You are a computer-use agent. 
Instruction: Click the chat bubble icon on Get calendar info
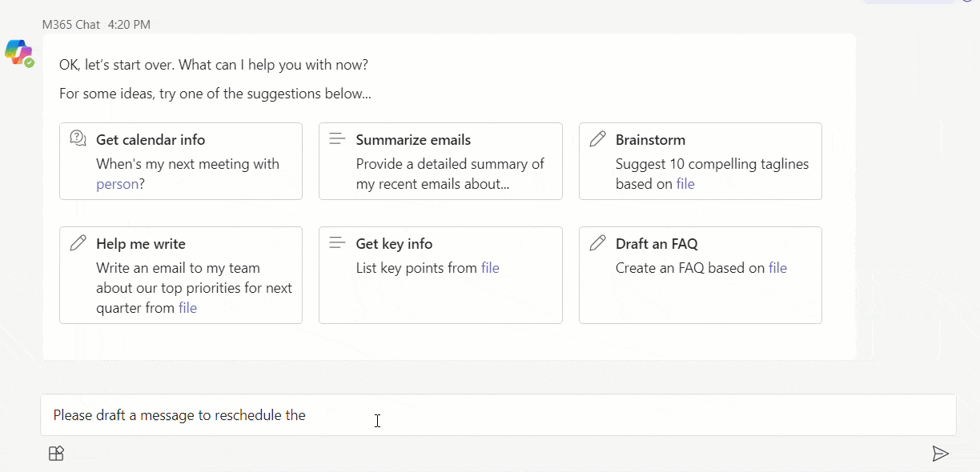(78, 138)
